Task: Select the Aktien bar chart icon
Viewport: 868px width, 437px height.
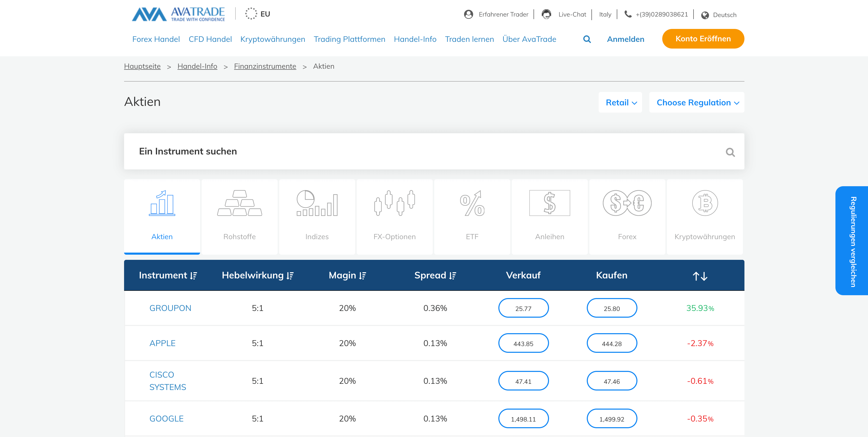Action: tap(162, 203)
